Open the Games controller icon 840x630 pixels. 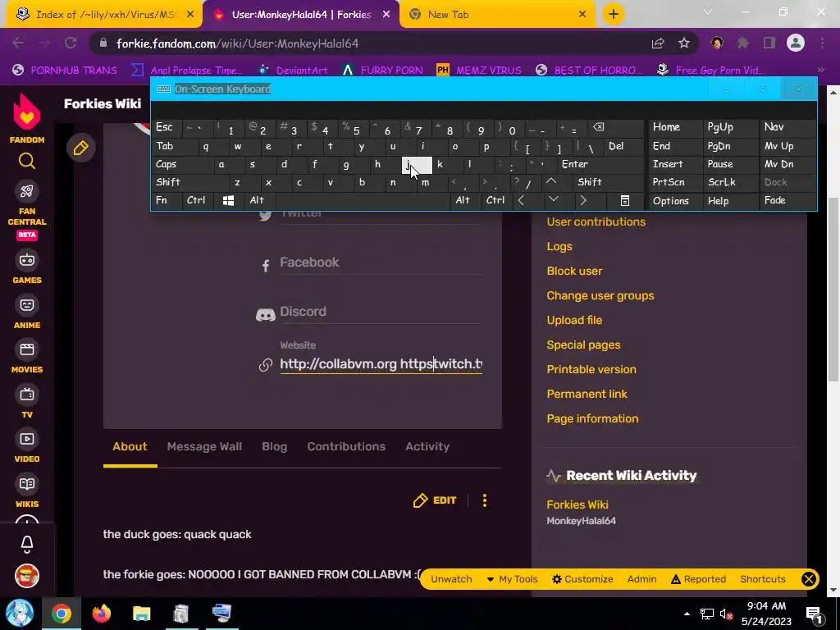click(x=27, y=260)
